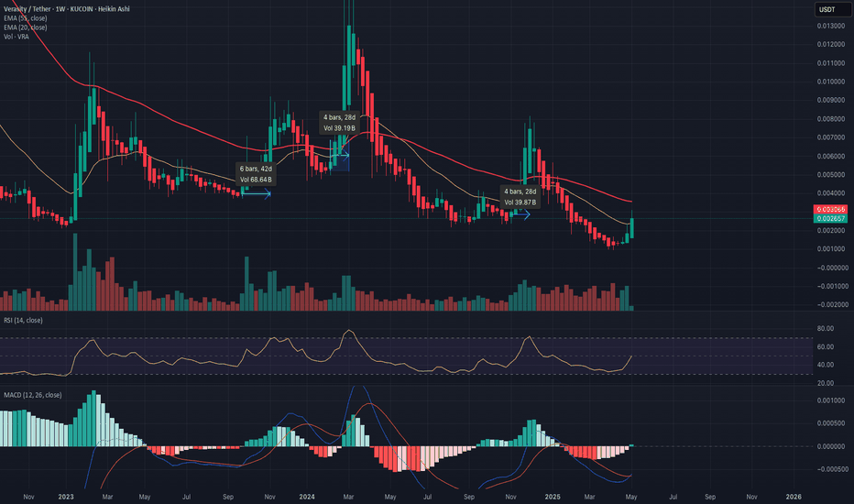Select the MACD (12, 26, close) legend

(x=33, y=395)
